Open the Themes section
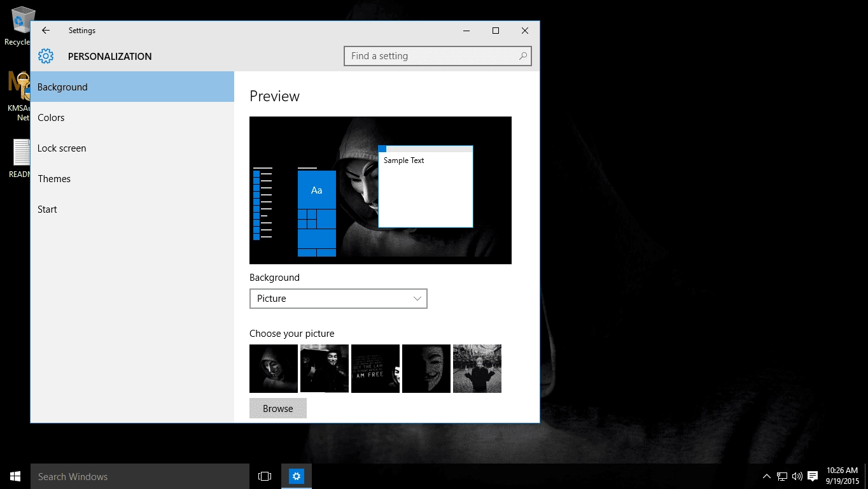Screen dimensions: 868x489 click(x=132, y=178)
